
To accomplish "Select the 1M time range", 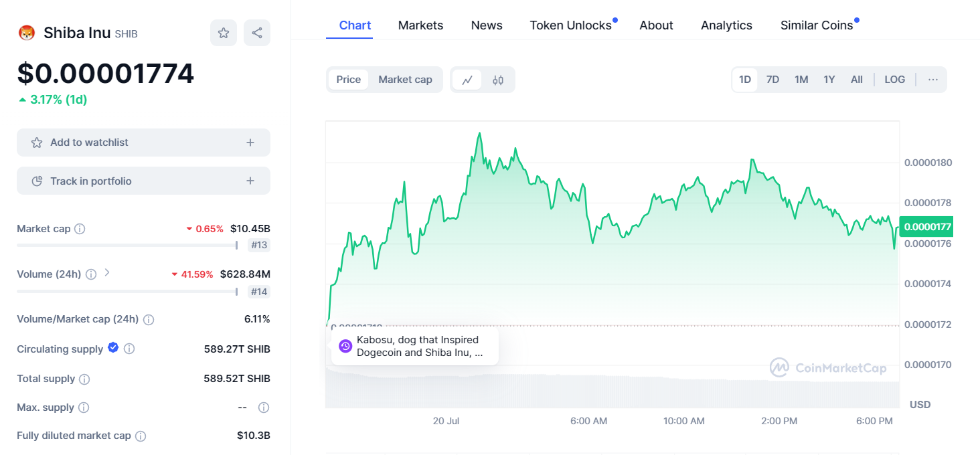I will point(801,80).
